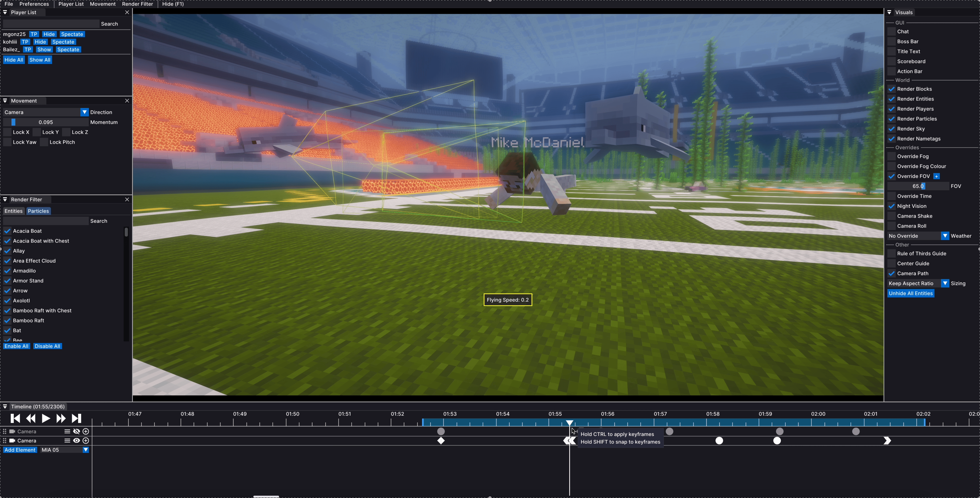Add keyframe to first Camera track
The width and height of the screenshot is (980, 498).
pyautogui.click(x=86, y=432)
